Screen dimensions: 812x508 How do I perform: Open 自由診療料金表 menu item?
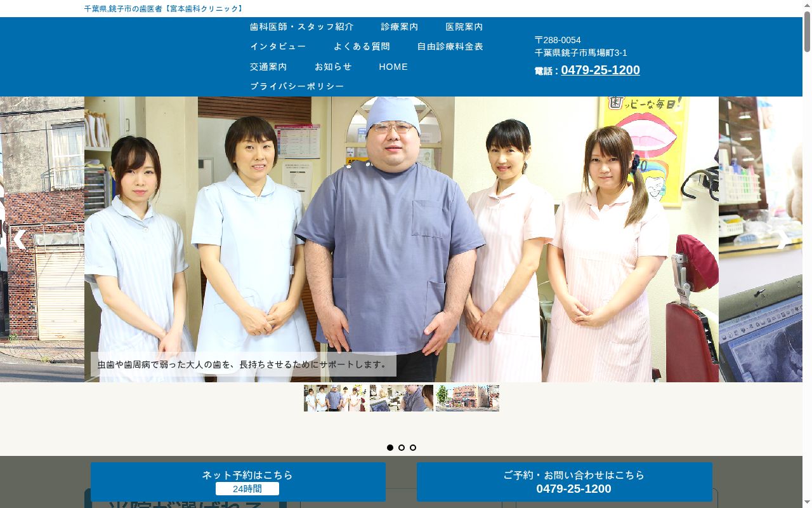[450, 46]
